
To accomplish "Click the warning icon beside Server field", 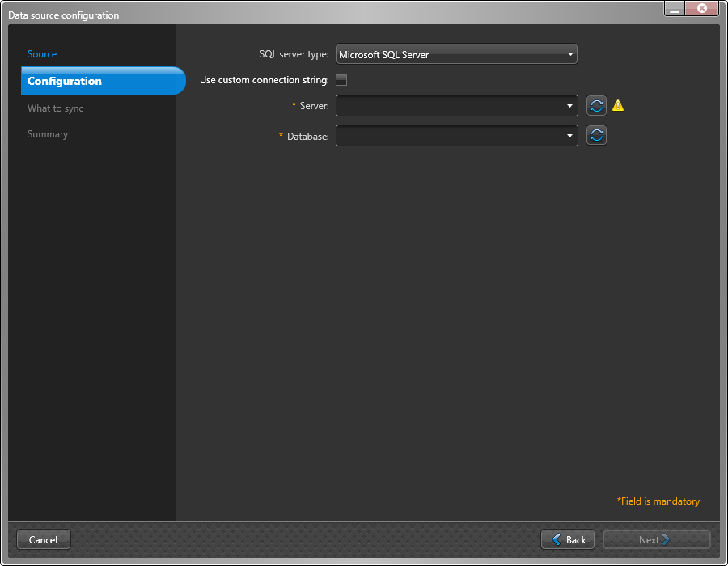I will click(x=617, y=105).
